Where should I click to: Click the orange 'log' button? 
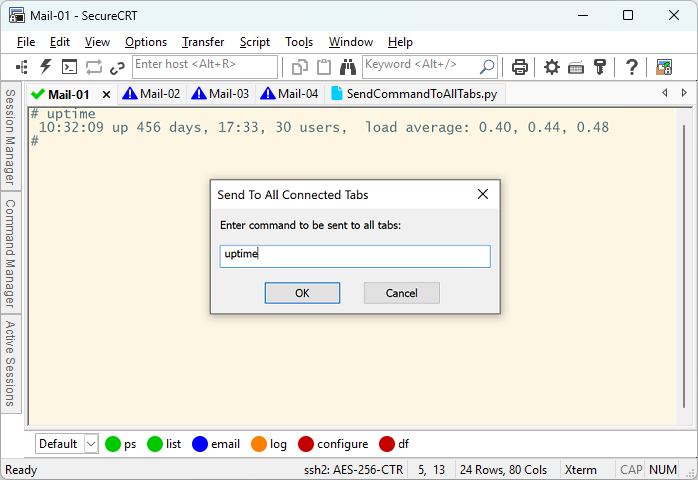(268, 444)
